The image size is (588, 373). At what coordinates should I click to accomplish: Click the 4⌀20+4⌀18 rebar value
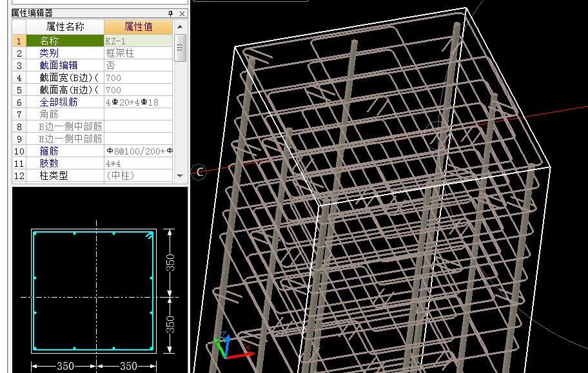[138, 102]
